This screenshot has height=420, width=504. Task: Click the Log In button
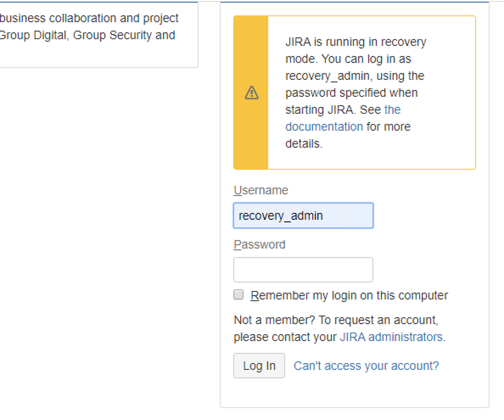click(x=259, y=366)
